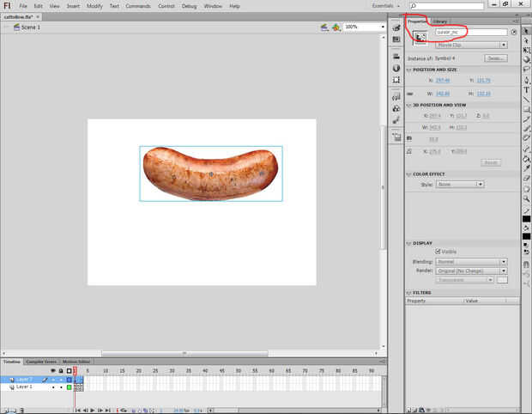Collapse the Display section
The image size is (532, 414).
pos(408,243)
